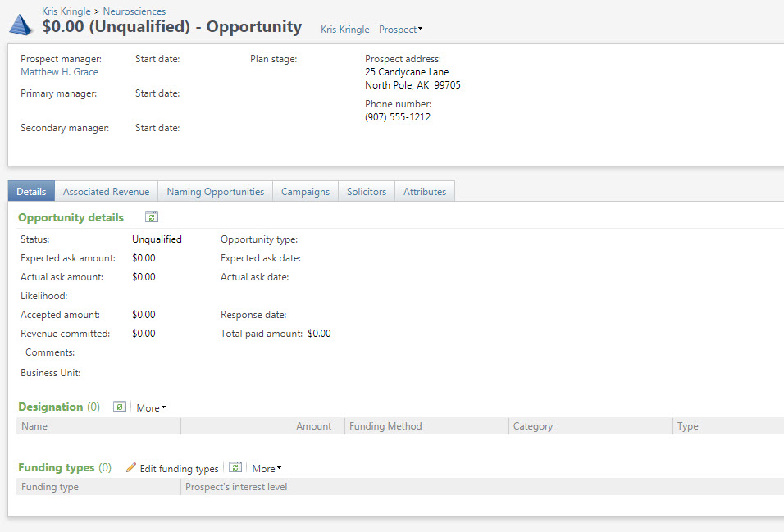Click the blue pyramid opportunity icon
784x532 pixels.
[21, 25]
